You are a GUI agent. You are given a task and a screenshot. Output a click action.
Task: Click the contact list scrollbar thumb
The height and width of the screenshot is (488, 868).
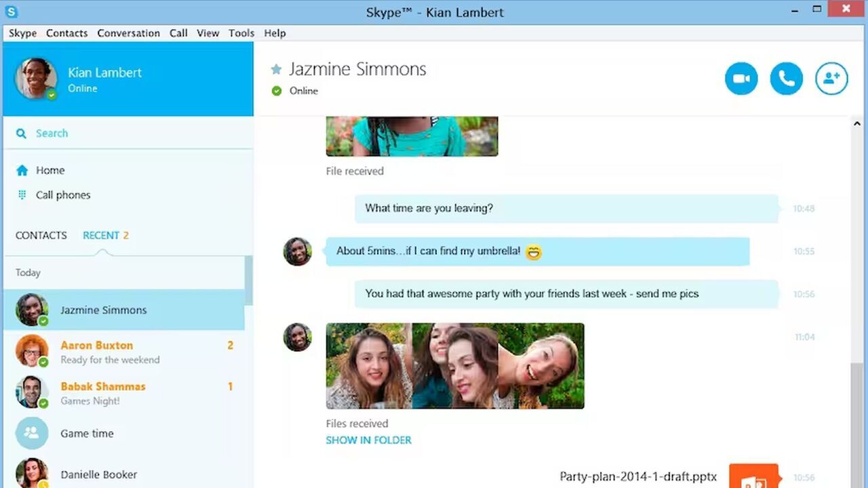point(249,281)
